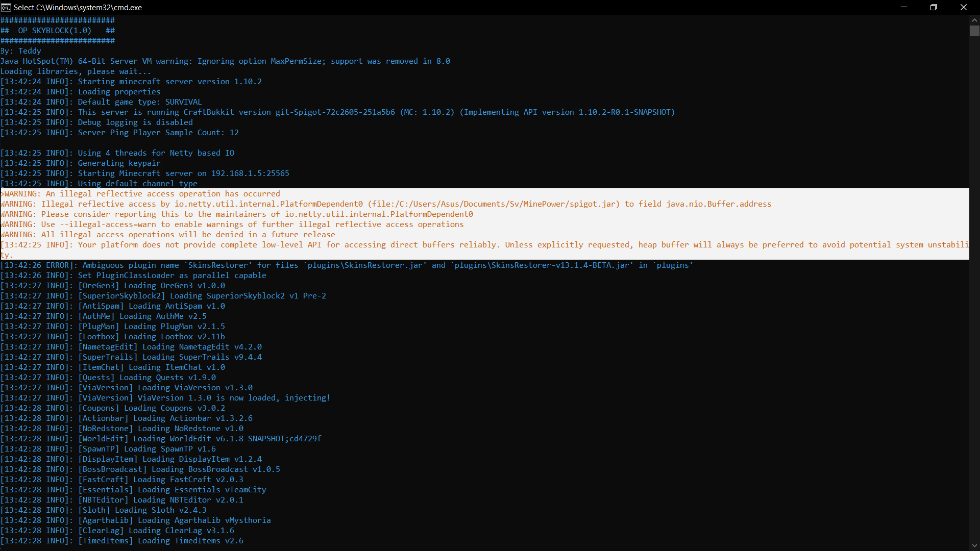Click the scrollbar up arrow

(974, 19)
